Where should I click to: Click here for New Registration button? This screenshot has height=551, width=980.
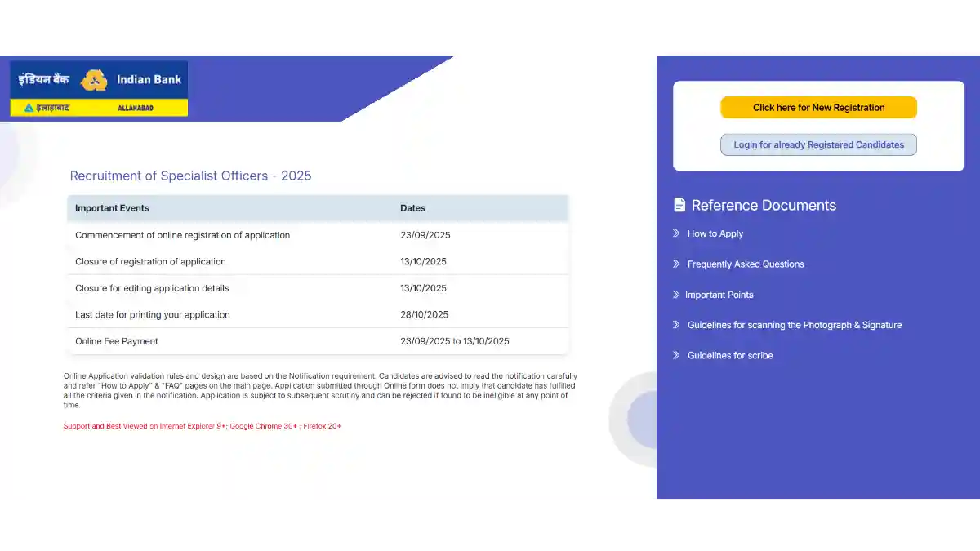818,108
